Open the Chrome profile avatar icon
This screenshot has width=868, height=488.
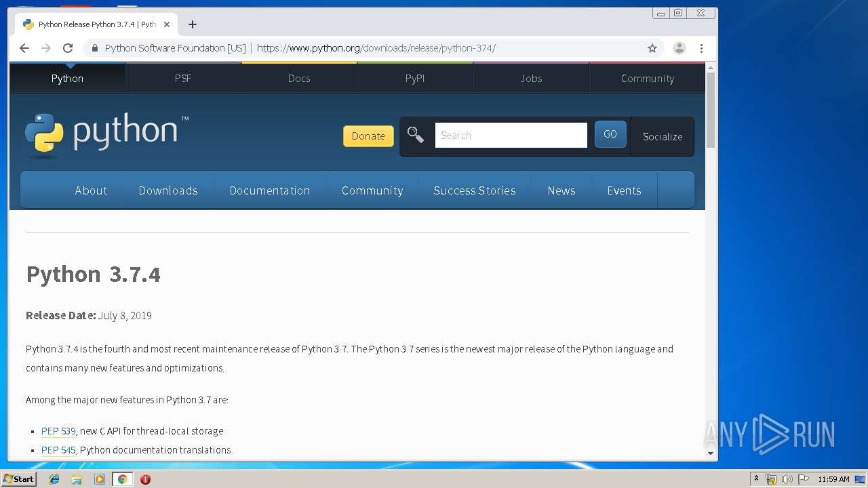[679, 48]
